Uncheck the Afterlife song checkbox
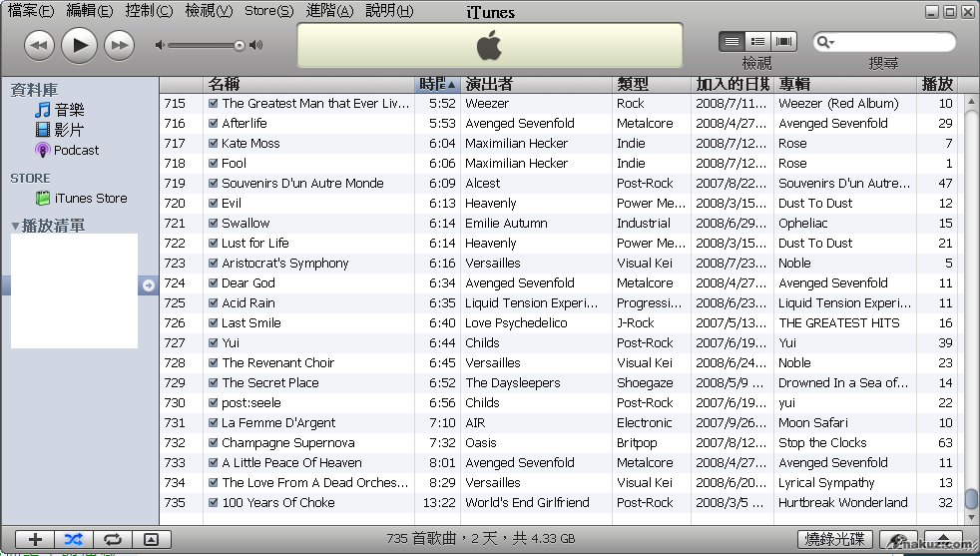980x556 pixels. [x=214, y=124]
